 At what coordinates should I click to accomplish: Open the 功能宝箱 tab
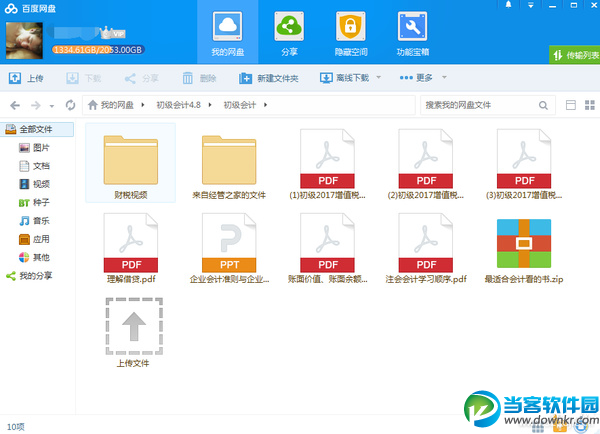click(412, 34)
